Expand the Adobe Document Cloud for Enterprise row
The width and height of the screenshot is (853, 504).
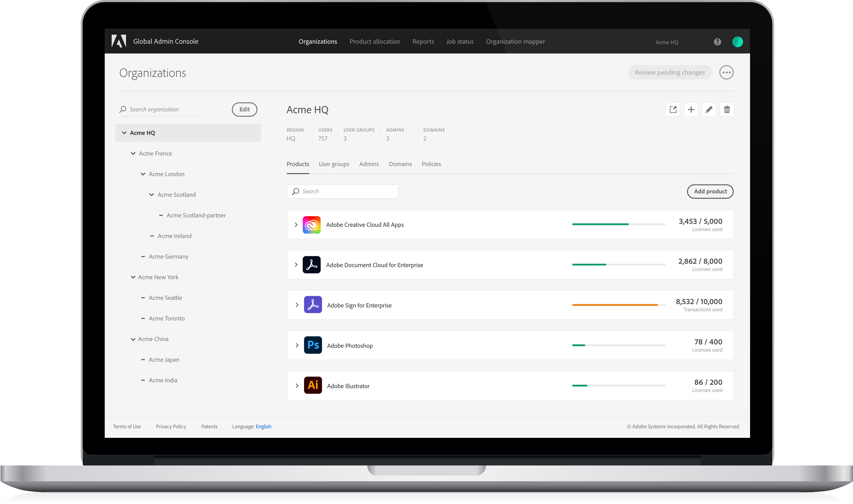pyautogui.click(x=296, y=265)
